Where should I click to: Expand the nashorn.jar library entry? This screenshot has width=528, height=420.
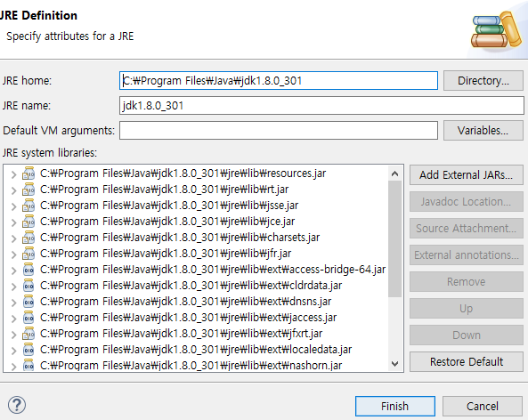[13, 366]
